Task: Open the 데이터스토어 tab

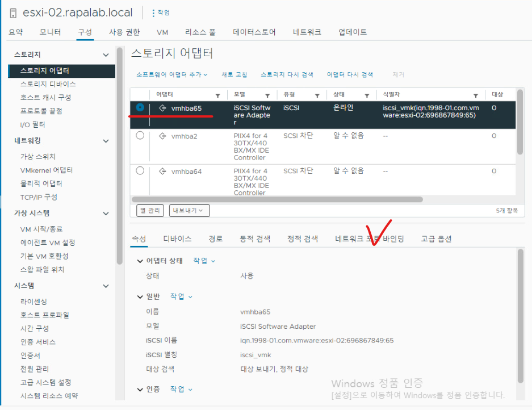Action: click(254, 32)
